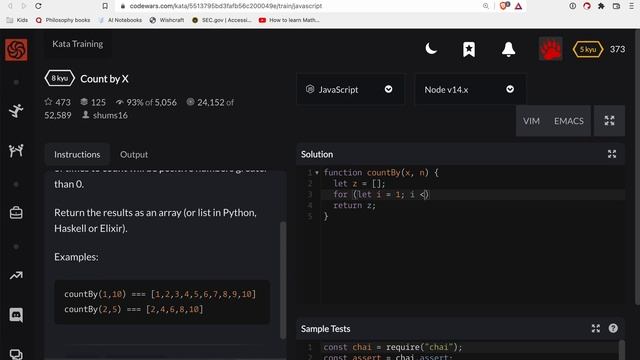The width and height of the screenshot is (640, 360).
Task: Open the Wishcraft bookmark
Action: [x=167, y=20]
